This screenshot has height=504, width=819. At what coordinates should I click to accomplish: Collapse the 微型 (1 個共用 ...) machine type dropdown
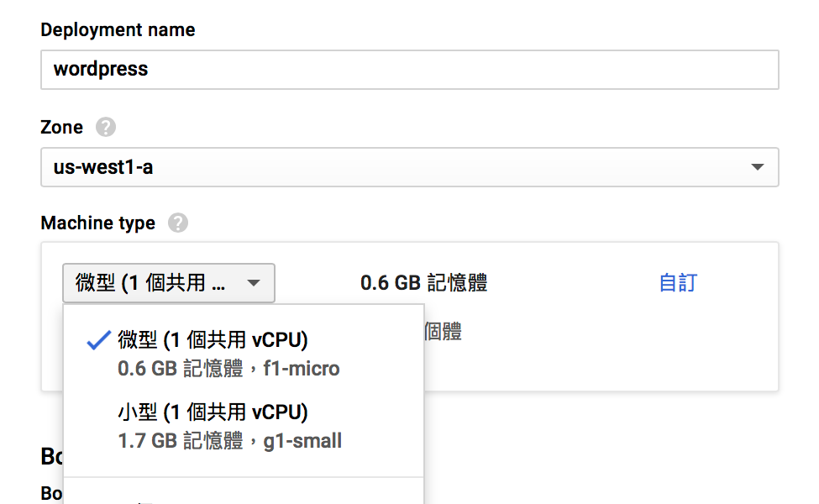click(168, 283)
